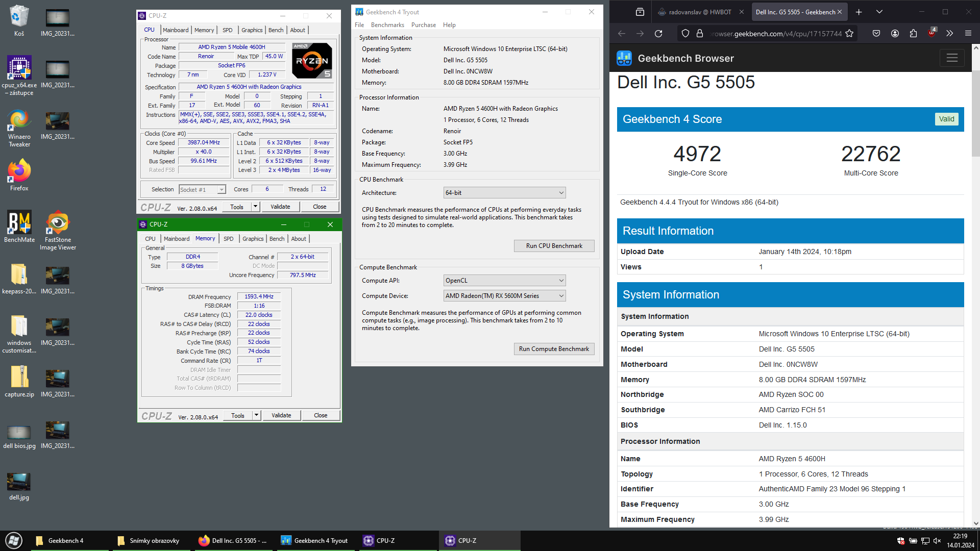The height and width of the screenshot is (551, 980).
Task: Open Geekbench Help menu
Action: [449, 25]
